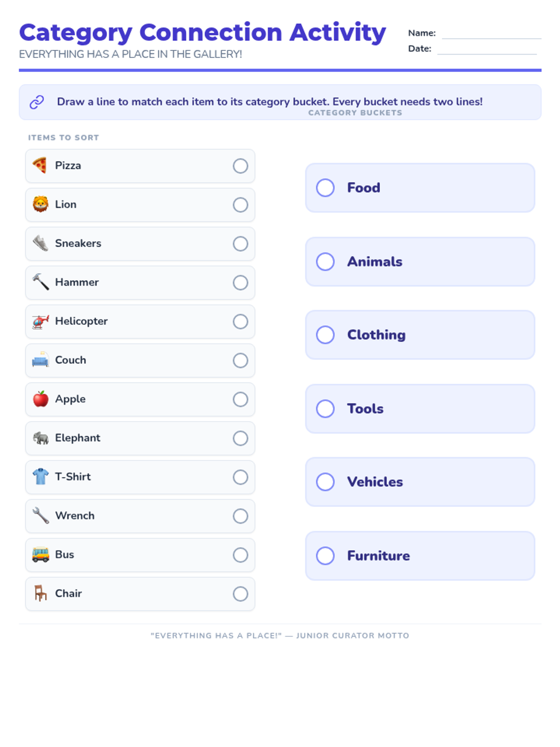Viewport: 560px width, 747px height.
Task: Click the wrench icon
Action: tap(40, 515)
